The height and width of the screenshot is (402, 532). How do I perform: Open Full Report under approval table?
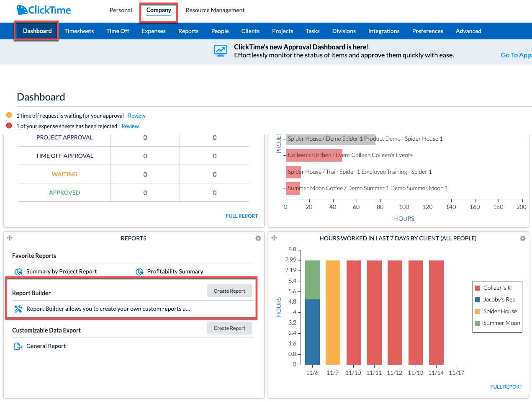(242, 216)
